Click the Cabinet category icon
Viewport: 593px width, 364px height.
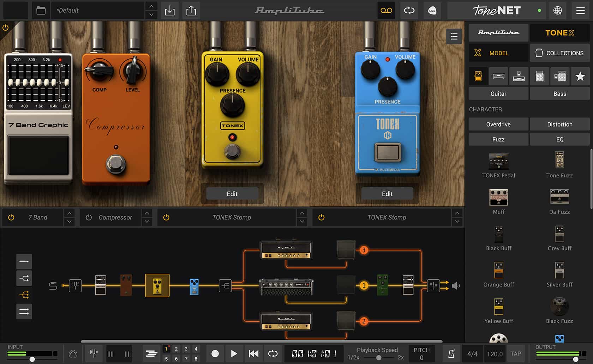click(539, 76)
